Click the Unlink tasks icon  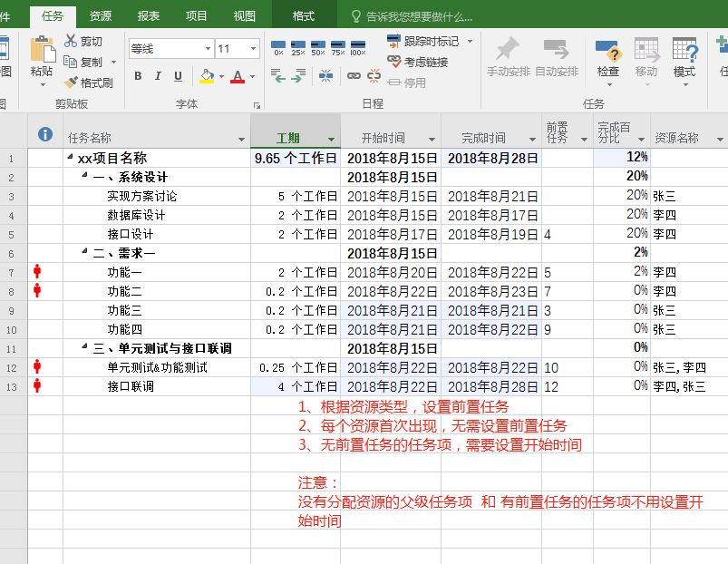coord(374,75)
